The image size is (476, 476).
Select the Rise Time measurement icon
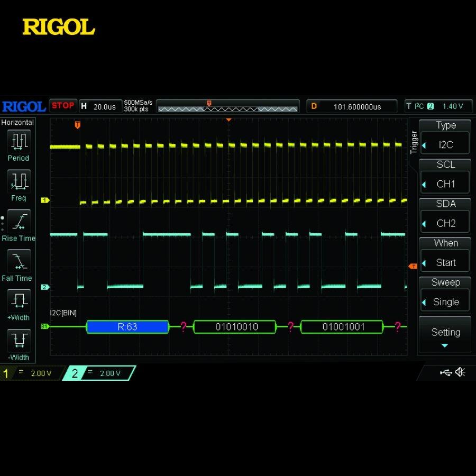pyautogui.click(x=19, y=221)
